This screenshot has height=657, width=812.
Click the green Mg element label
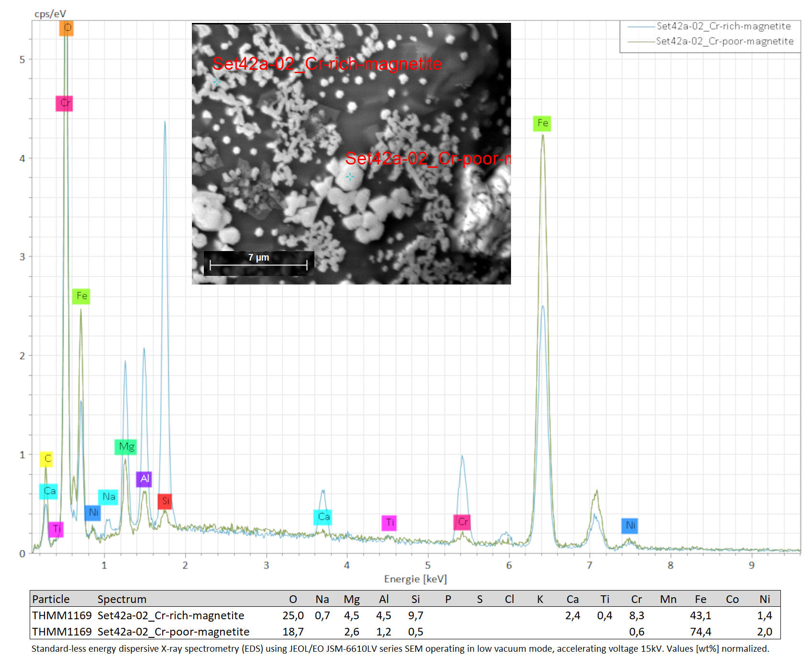(126, 447)
